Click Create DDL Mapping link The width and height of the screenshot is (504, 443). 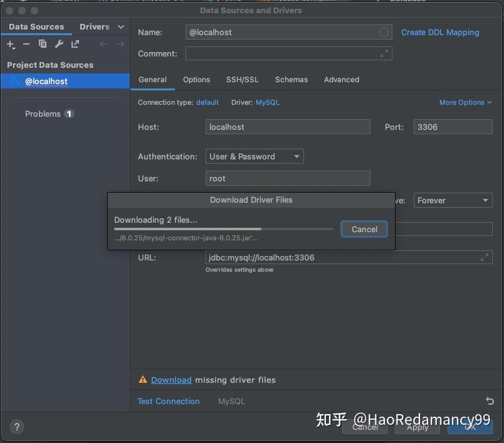point(440,32)
